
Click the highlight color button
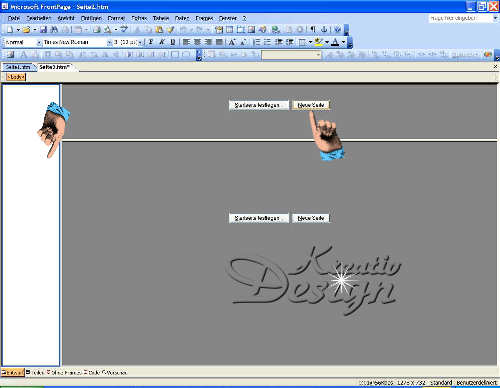pos(318,42)
